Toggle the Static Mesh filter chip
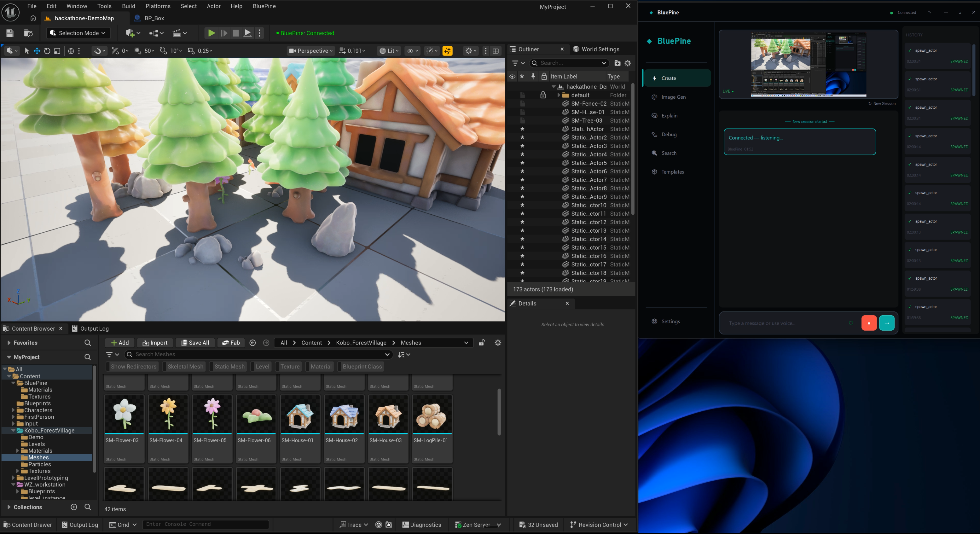Screen dimensions: 980x534 [x=229, y=366]
